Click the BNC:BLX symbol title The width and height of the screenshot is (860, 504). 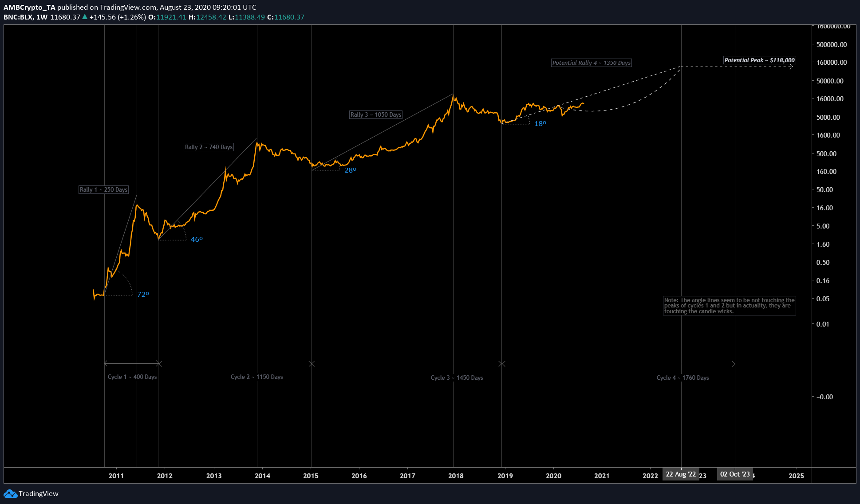pyautogui.click(x=18, y=17)
